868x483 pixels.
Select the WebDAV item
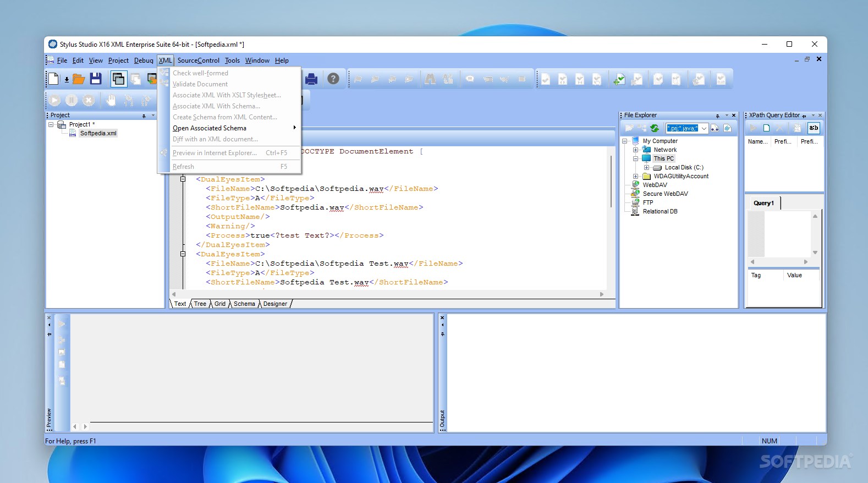[x=655, y=185]
